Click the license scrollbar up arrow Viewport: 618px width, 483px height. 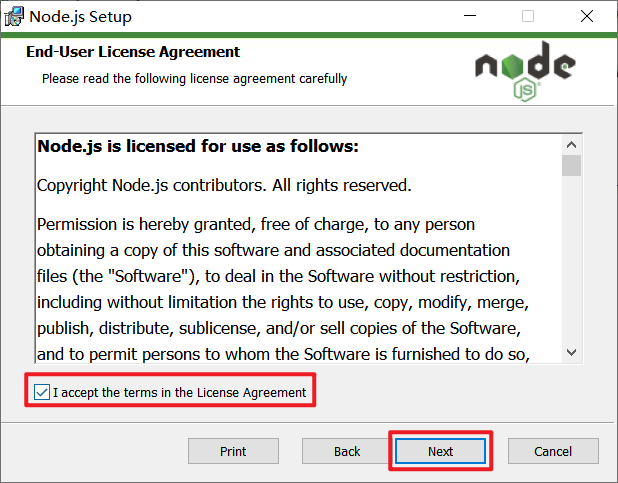click(x=571, y=145)
